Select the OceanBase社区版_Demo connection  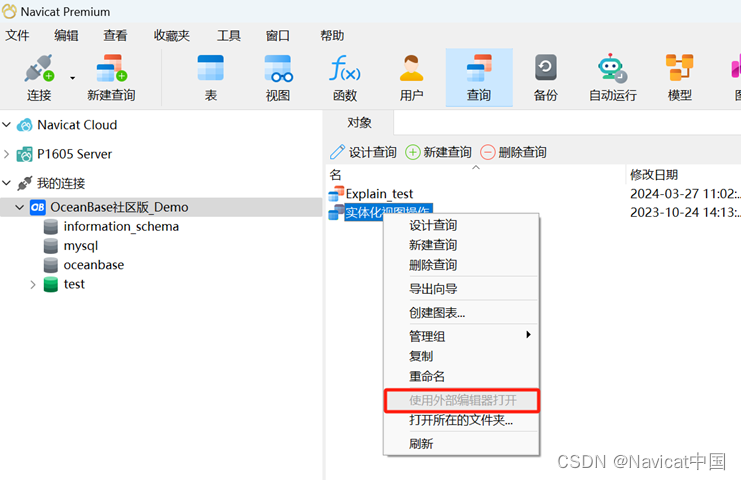pos(119,207)
